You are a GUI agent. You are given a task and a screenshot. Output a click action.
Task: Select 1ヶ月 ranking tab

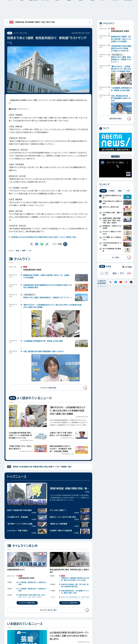click(128, 191)
